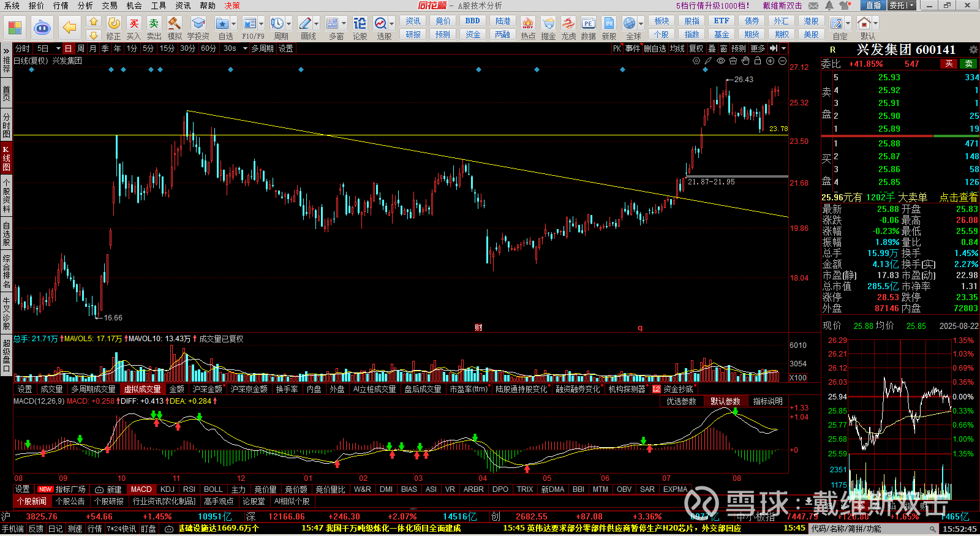980x536 pixels.
Task: Select the 周 weekly period
Action: 81,48
